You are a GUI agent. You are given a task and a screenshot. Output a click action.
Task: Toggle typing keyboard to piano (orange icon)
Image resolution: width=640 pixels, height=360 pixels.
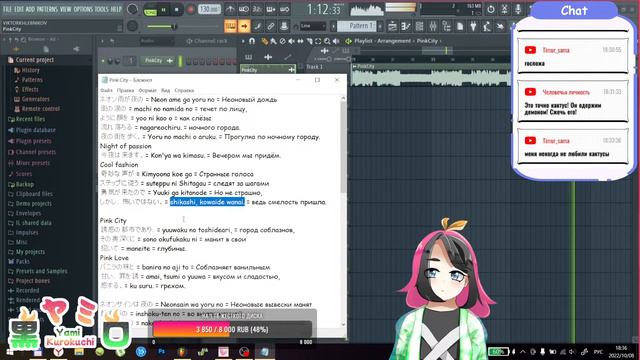(x=231, y=26)
